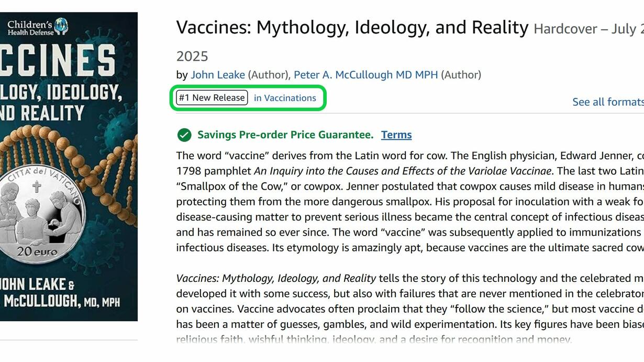The image size is (644, 362).
Task: Click the book title heading 'Vaccines: Mythology, Ideology, and Reality'
Action: click(x=352, y=27)
